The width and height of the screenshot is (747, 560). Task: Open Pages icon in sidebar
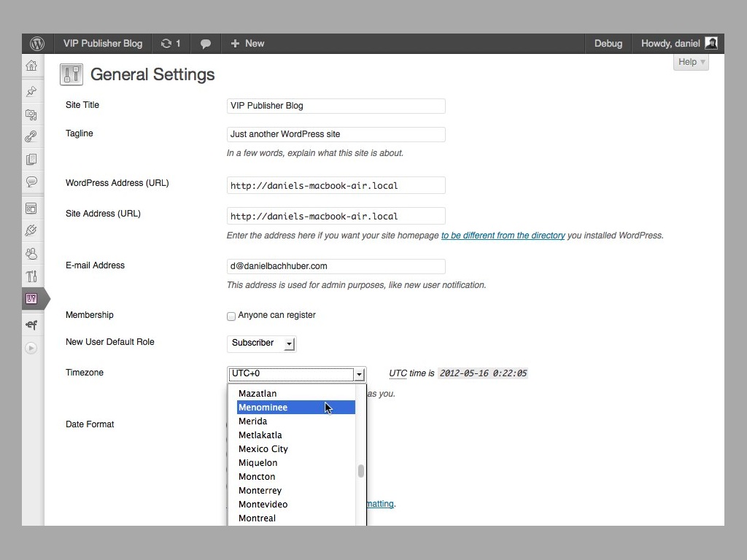pyautogui.click(x=31, y=159)
